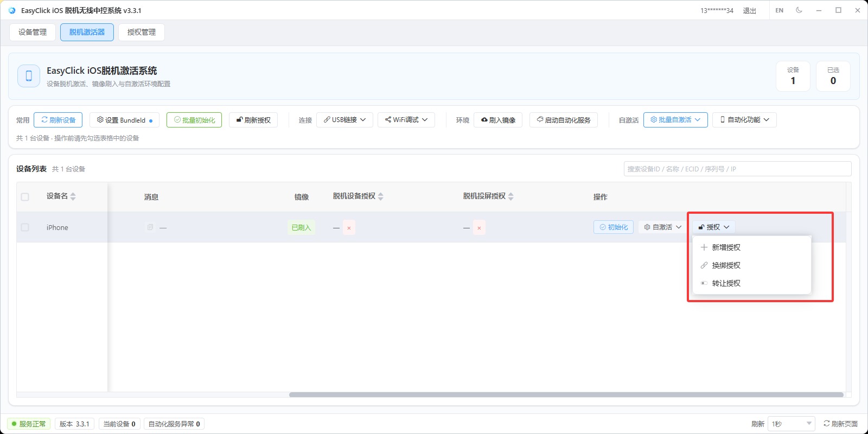
Task: Click the 消息 column header
Action: 151,197
